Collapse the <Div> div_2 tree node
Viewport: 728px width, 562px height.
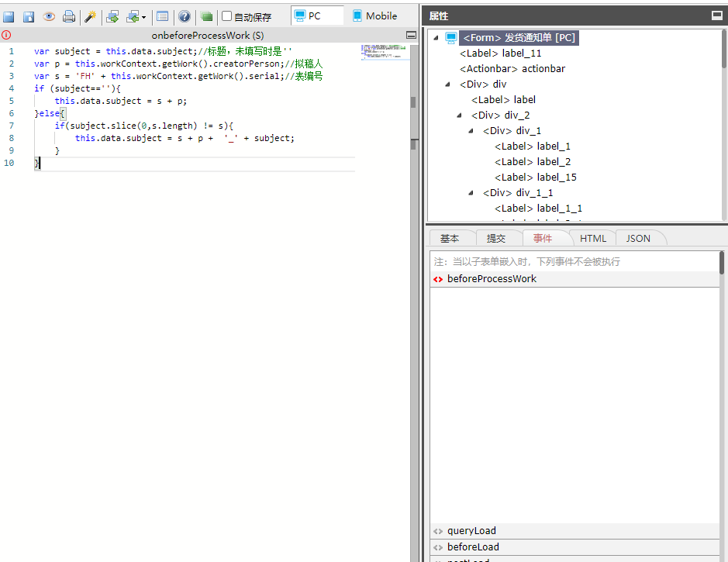(x=460, y=116)
